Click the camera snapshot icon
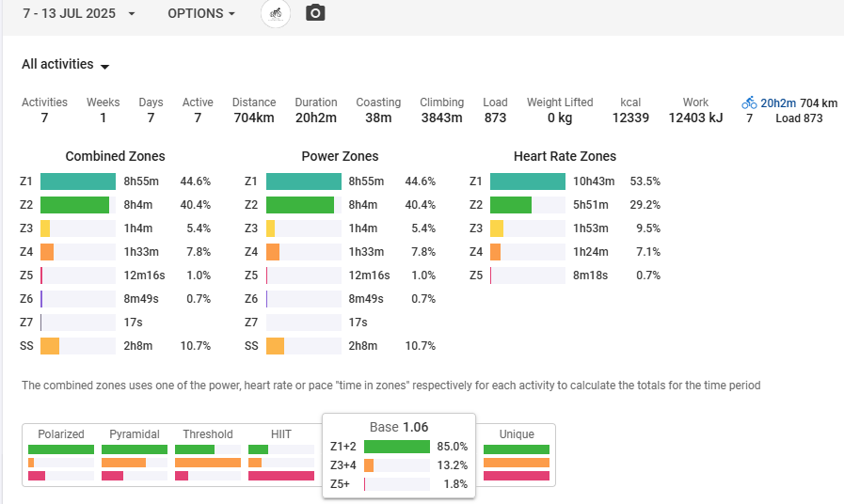The height and width of the screenshot is (504, 844). [x=315, y=13]
